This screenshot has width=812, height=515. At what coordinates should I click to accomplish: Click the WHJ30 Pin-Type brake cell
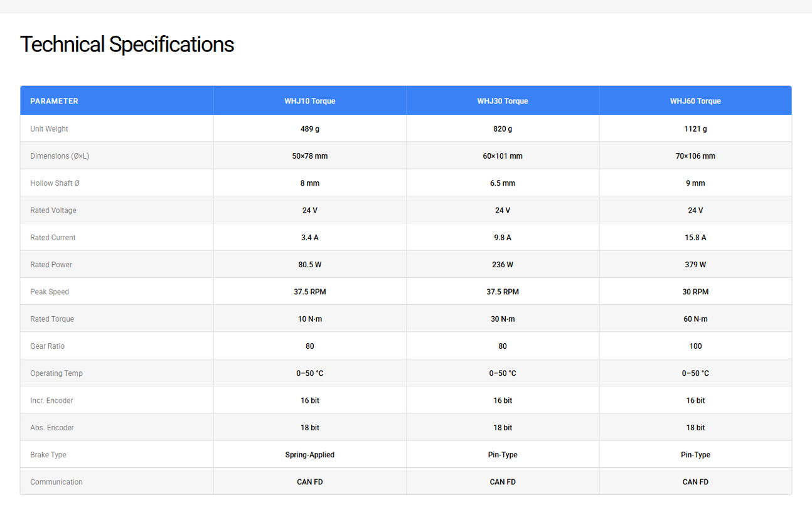503,455
